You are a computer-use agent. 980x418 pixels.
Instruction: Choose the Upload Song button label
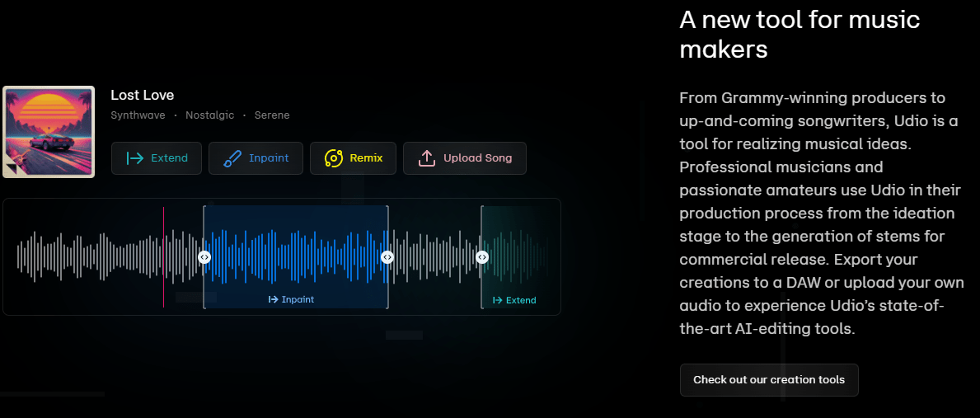(x=477, y=158)
